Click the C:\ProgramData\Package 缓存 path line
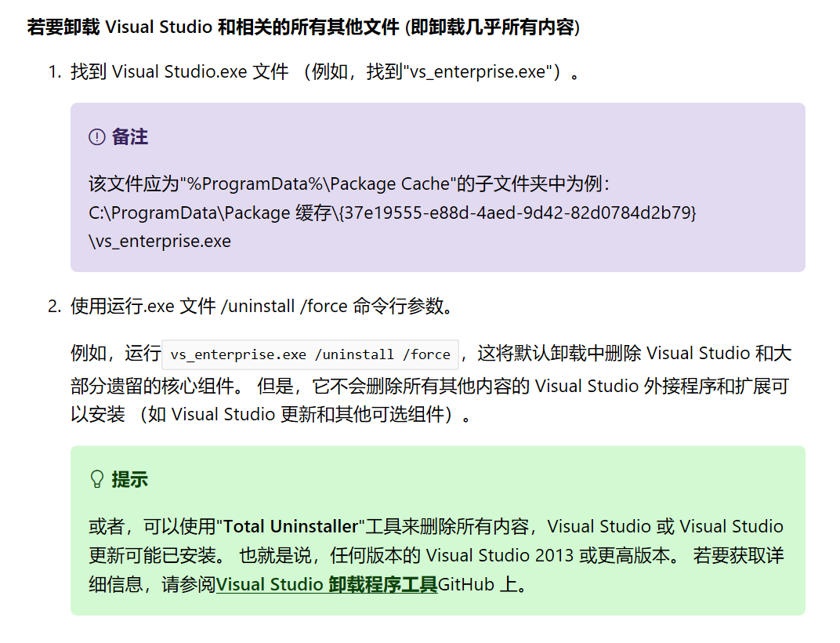The image size is (840, 643). [x=392, y=213]
